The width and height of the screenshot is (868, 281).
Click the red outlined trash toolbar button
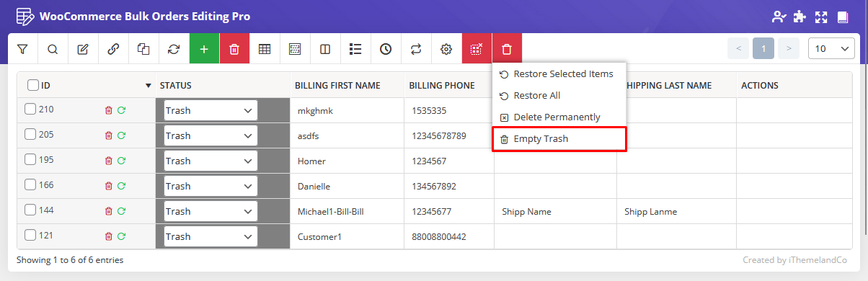[507, 49]
